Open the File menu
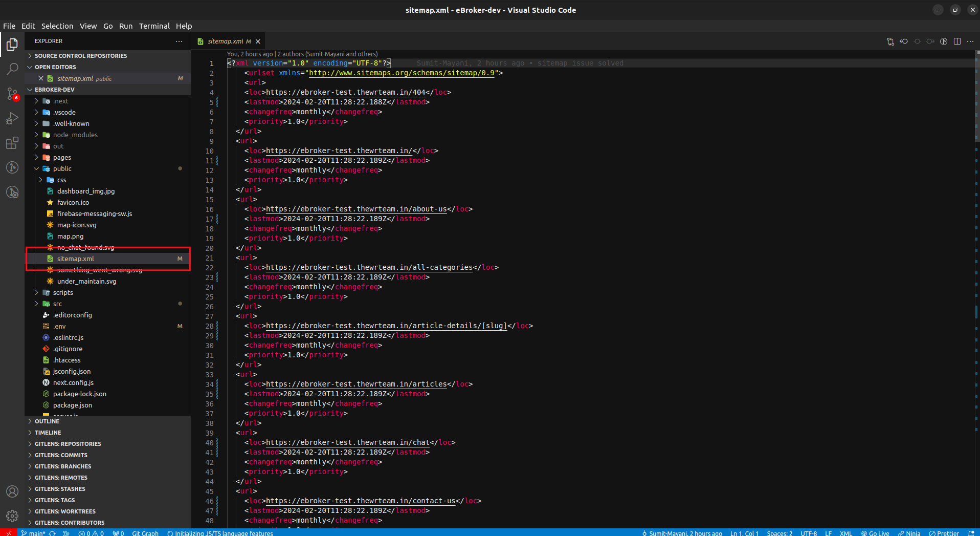Screen dimensions: 980x536 (x=9, y=26)
